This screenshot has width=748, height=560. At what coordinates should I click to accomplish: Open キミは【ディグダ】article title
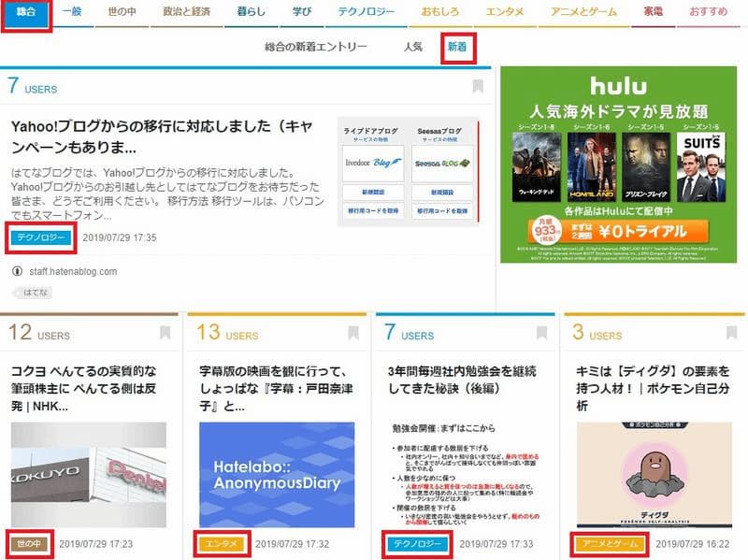(652, 388)
